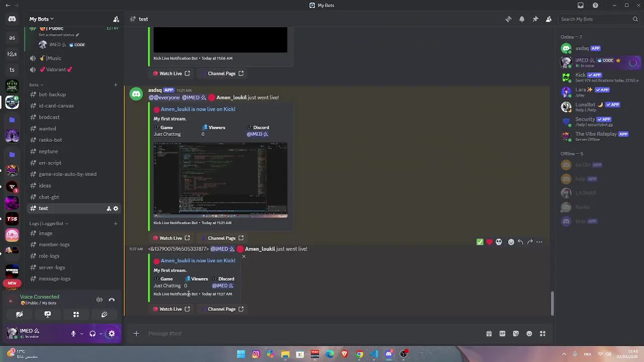Open User Settings gear icon

112,333
